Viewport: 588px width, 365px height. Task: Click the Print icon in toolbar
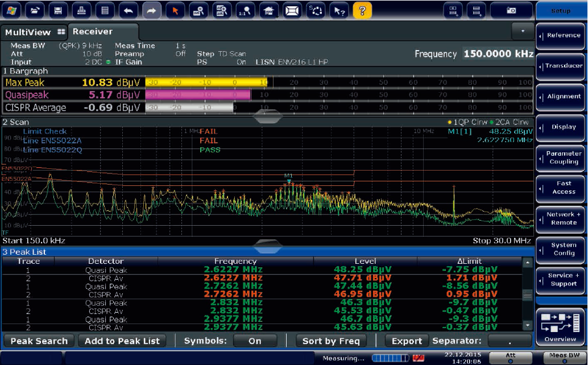coord(81,10)
